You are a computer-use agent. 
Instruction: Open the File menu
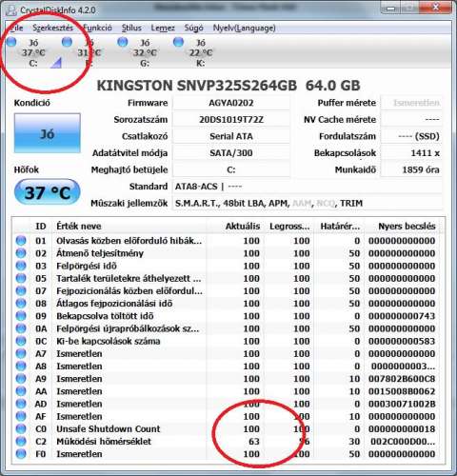pos(16,28)
